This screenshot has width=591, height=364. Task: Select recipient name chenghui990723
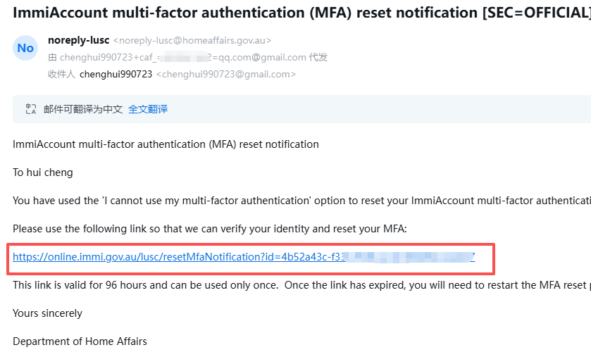(x=116, y=74)
